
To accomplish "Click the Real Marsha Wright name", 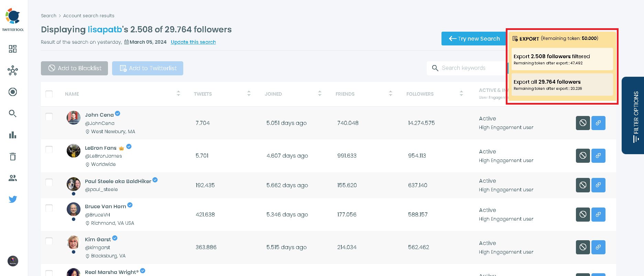I will click(x=112, y=272).
